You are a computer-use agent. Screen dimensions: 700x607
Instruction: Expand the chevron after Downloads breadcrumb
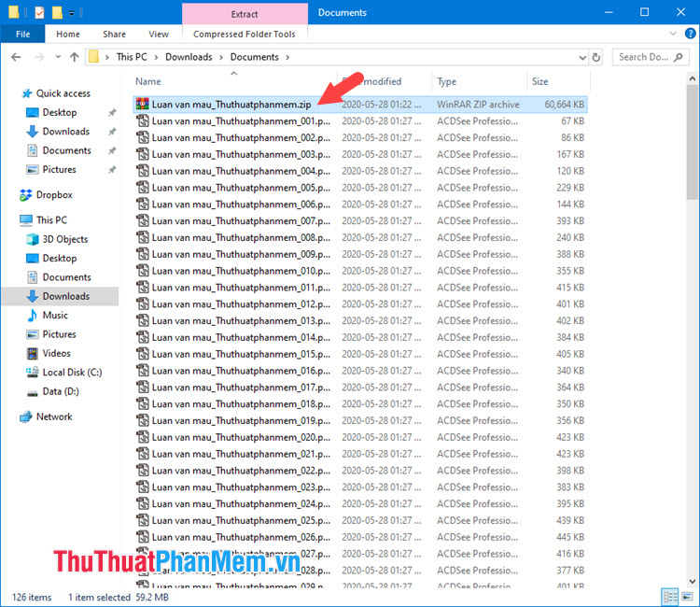(221, 57)
